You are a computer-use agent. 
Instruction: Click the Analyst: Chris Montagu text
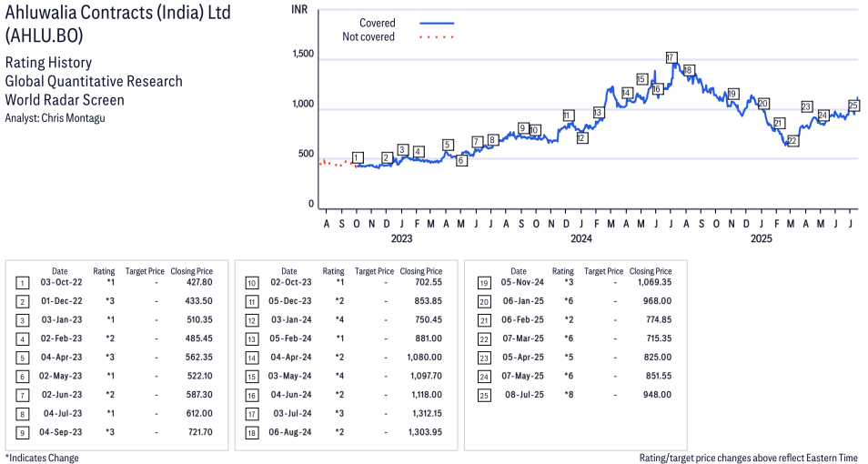click(55, 118)
